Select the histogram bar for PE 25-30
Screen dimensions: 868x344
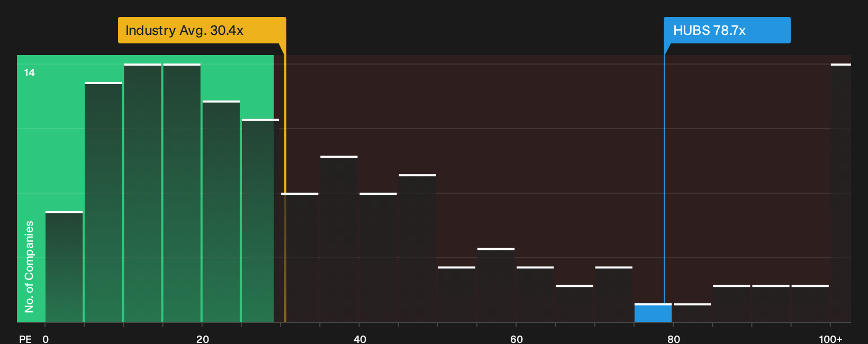pos(260,221)
